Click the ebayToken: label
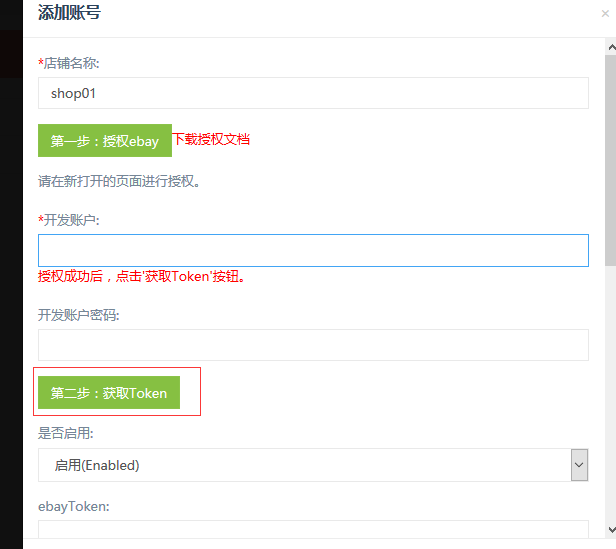 (74, 507)
